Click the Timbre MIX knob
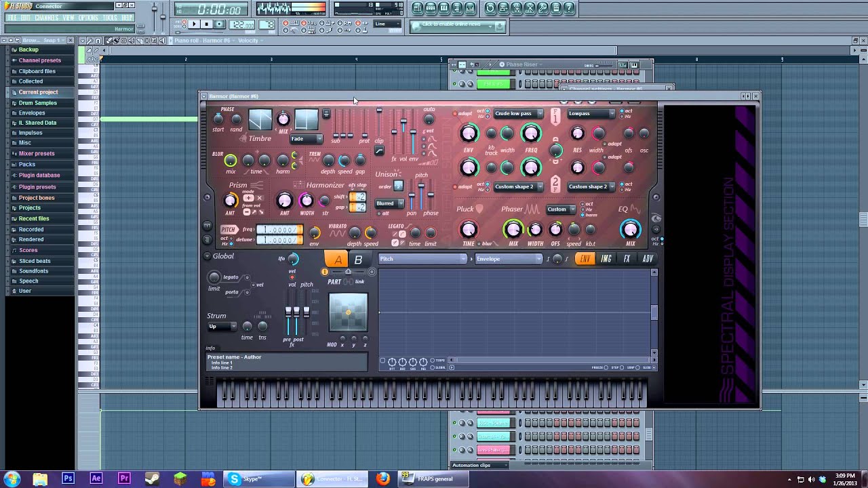 [283, 119]
